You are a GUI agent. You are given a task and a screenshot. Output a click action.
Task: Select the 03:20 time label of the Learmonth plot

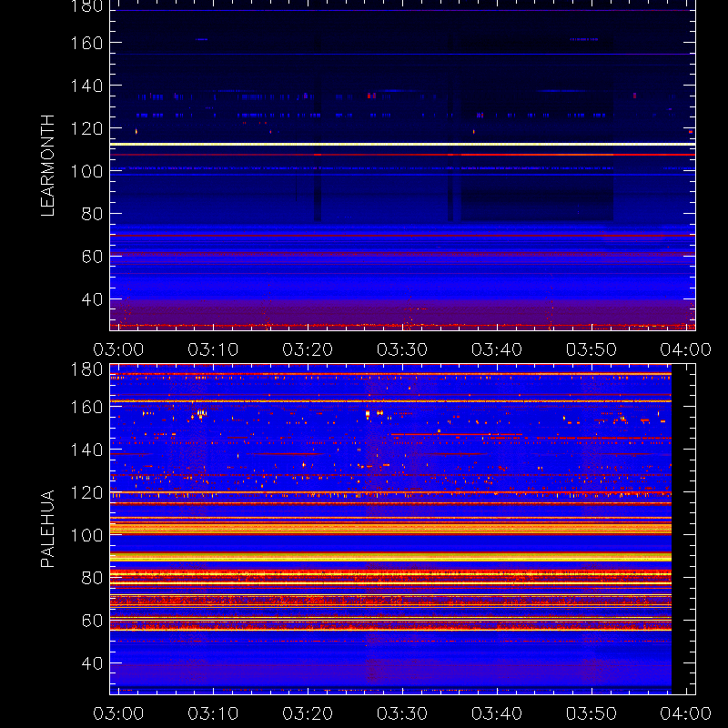point(308,349)
